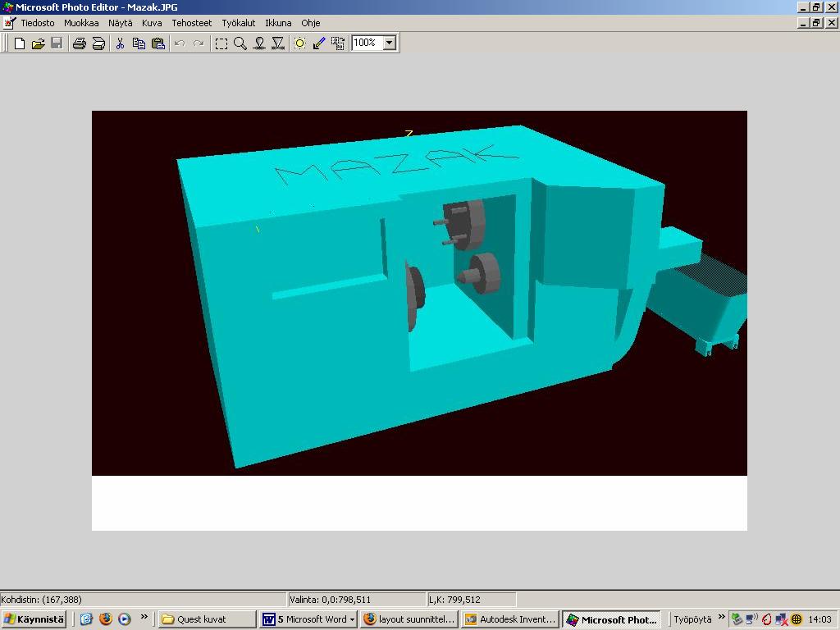Click the 100% zoom input field
840x630 pixels.
[367, 43]
